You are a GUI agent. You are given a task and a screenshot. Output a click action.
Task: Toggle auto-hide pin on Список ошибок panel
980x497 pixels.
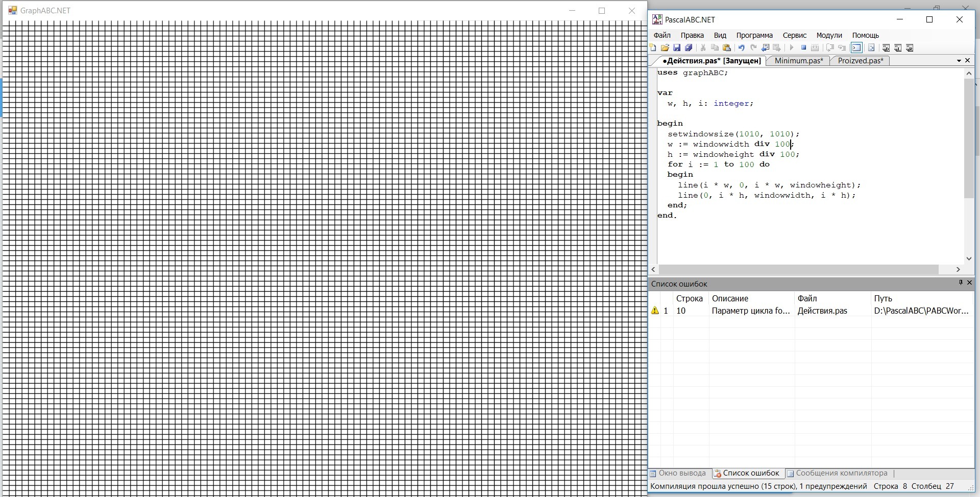click(960, 282)
